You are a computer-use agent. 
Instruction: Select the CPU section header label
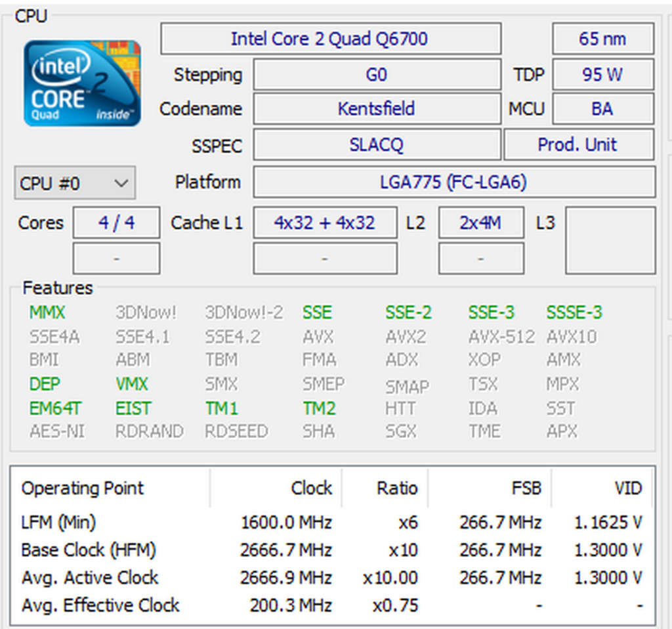click(30, 16)
